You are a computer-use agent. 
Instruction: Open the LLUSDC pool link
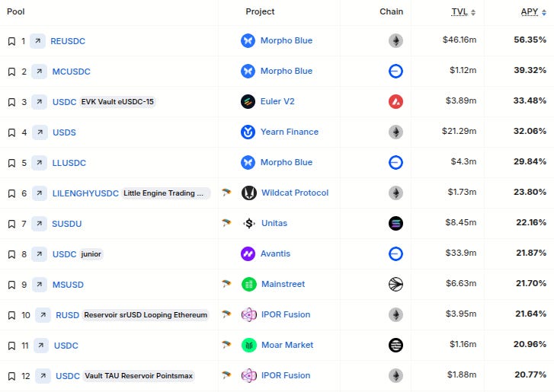69,163
